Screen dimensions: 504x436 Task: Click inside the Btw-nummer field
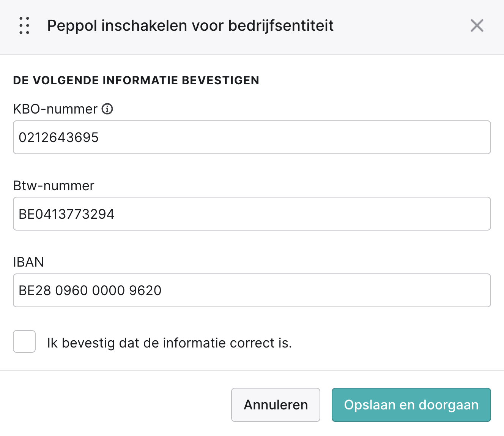click(x=252, y=213)
